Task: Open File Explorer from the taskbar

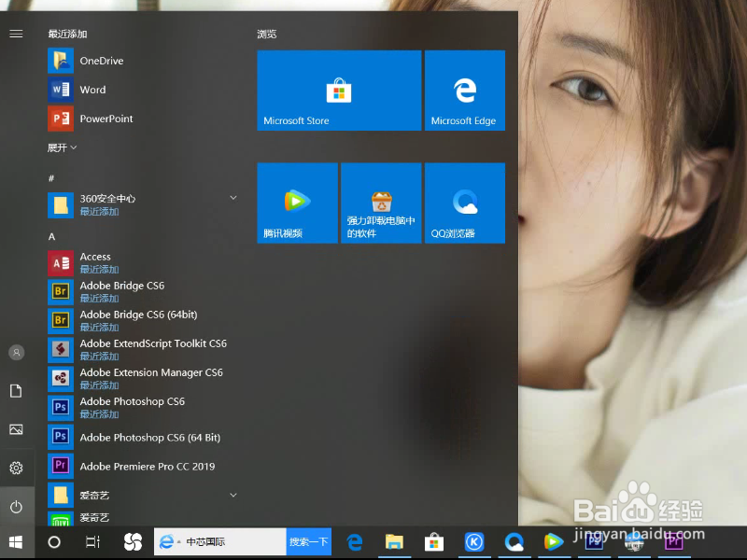Action: click(394, 542)
